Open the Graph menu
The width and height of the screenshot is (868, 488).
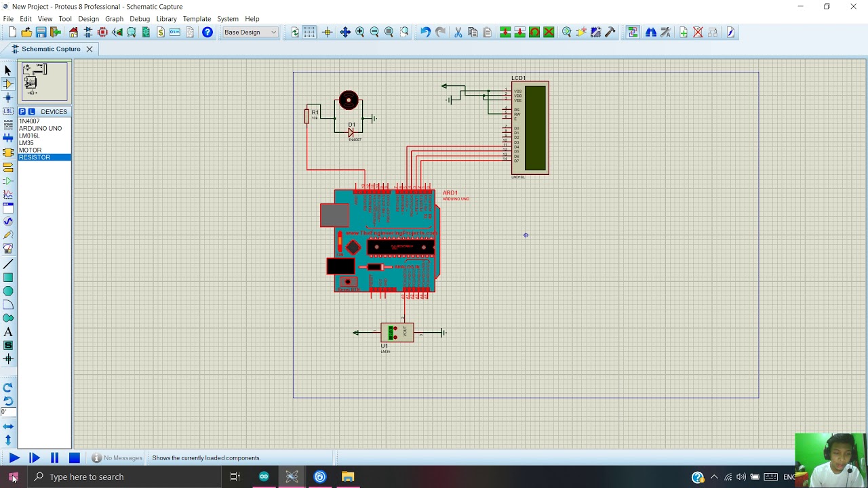click(114, 19)
